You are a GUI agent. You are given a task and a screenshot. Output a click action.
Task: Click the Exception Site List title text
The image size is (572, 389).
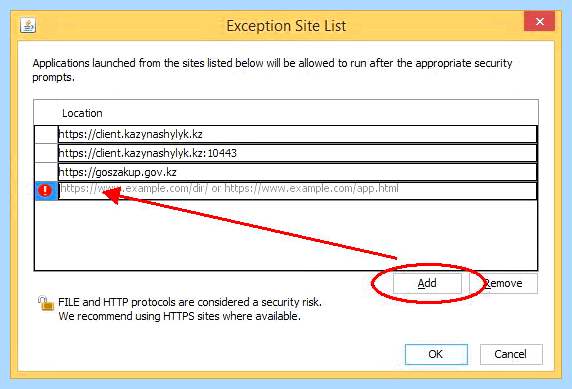286,26
